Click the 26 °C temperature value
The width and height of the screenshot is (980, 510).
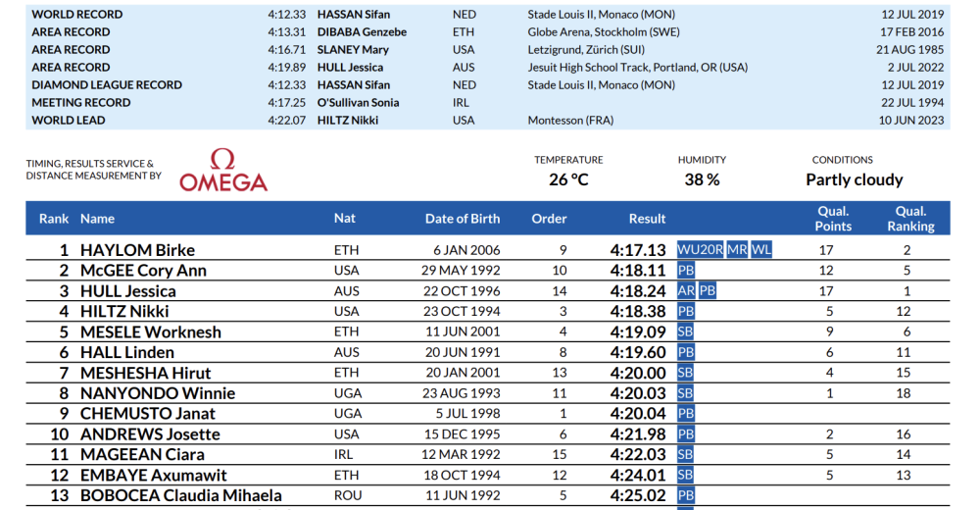[568, 179]
